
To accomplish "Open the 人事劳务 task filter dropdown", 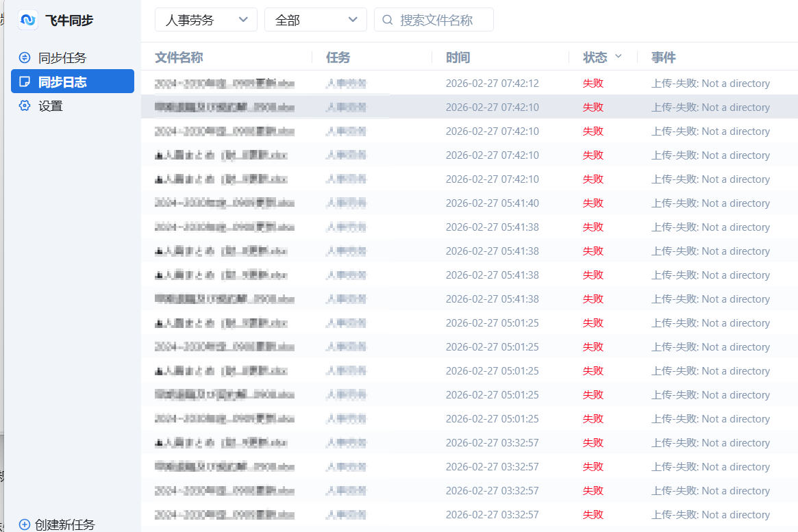I will coord(205,19).
